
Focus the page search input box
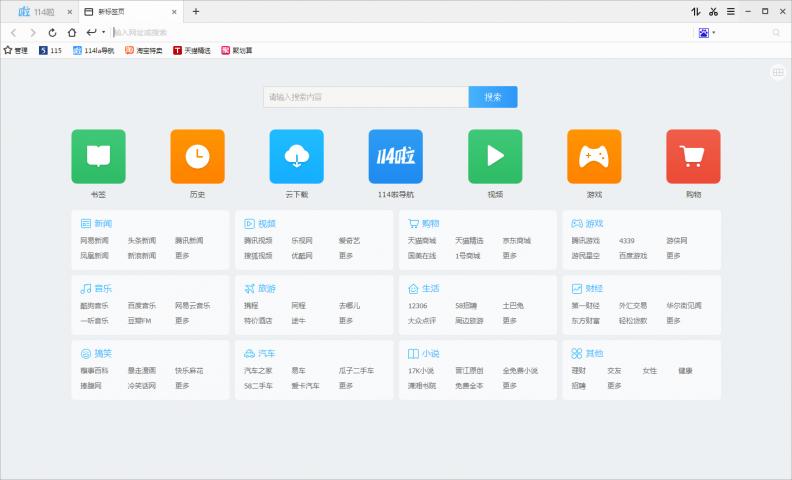tap(366, 97)
